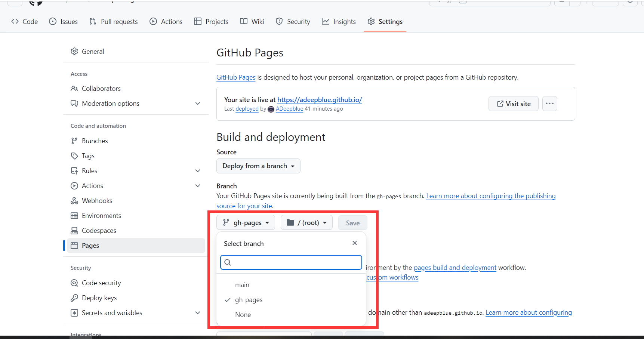Screen dimensions: 644x339
Task: Click the Pages browser icon
Action: point(74,246)
